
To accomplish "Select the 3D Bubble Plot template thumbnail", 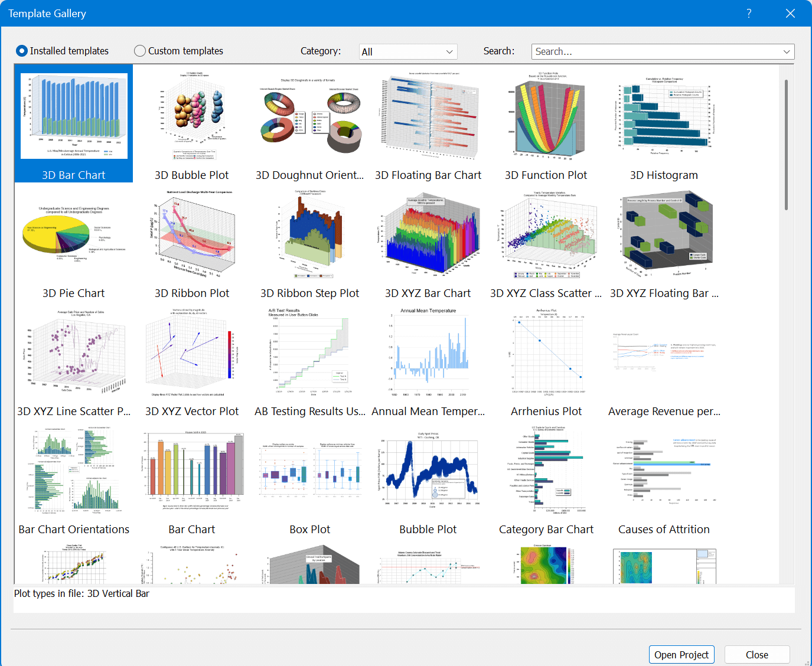I will (192, 116).
